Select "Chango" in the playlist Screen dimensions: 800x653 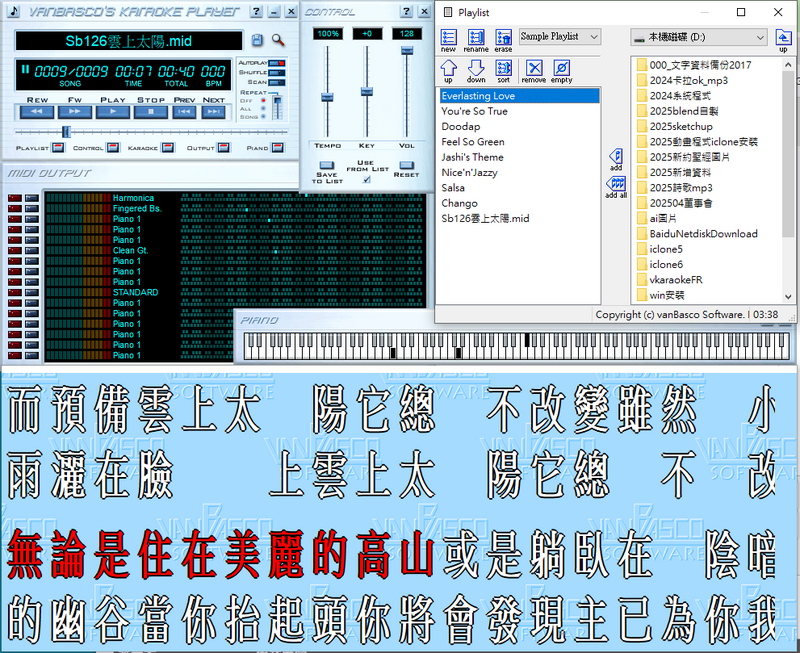coord(519,203)
